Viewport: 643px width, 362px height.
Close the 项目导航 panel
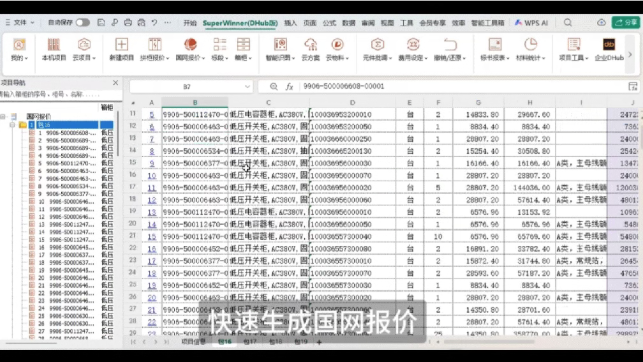coord(116,83)
